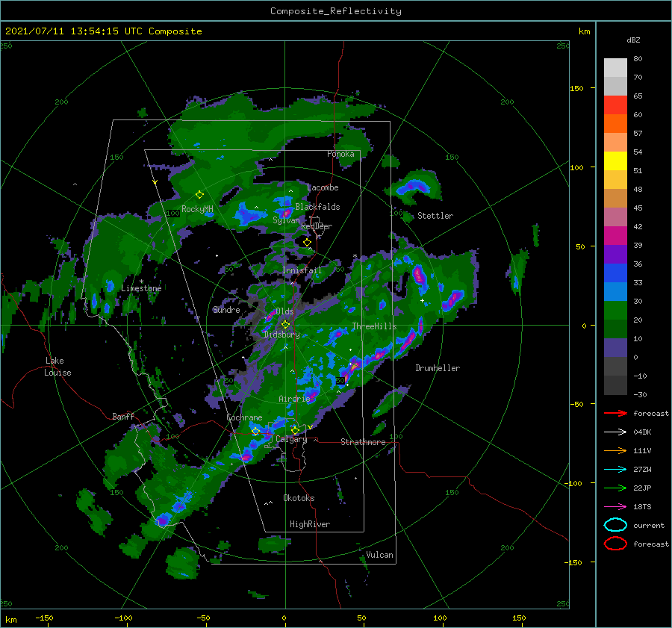The image size is (672, 628).
Task: Click the cyan 27ZW arrow icon
Action: tap(615, 469)
